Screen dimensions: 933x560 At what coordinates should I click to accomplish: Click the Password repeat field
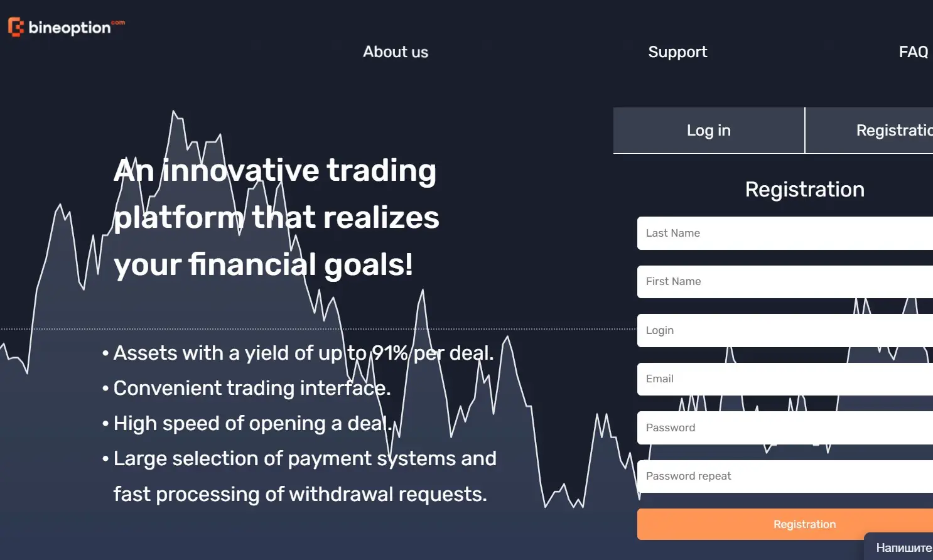[785, 477]
